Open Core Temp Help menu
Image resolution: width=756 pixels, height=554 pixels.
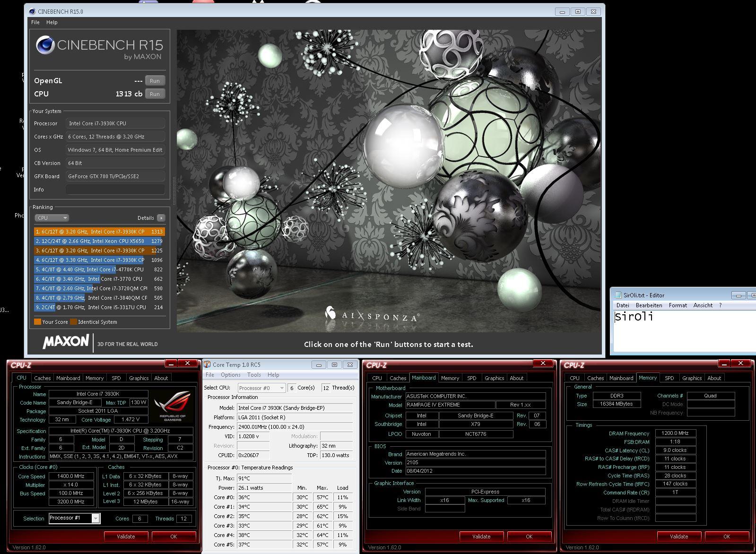point(273,375)
